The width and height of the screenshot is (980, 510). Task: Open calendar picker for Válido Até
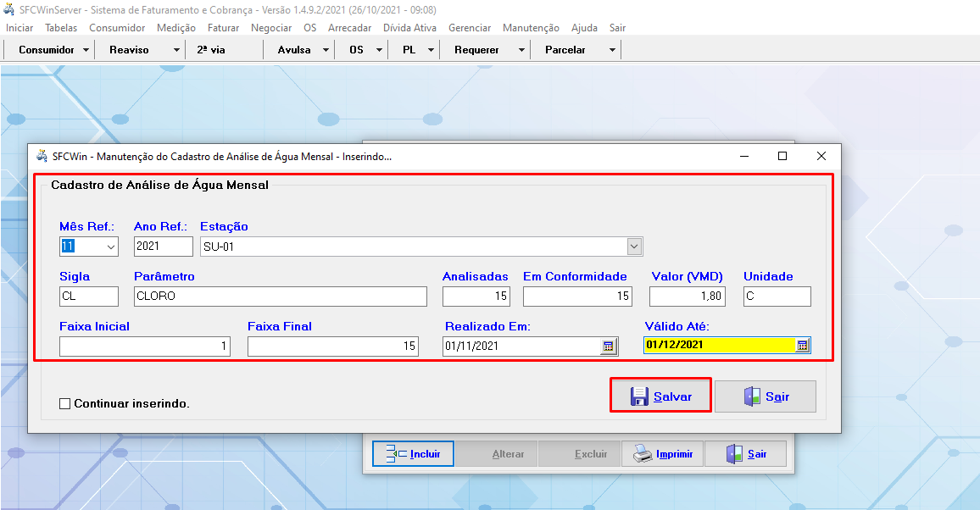pyautogui.click(x=802, y=346)
